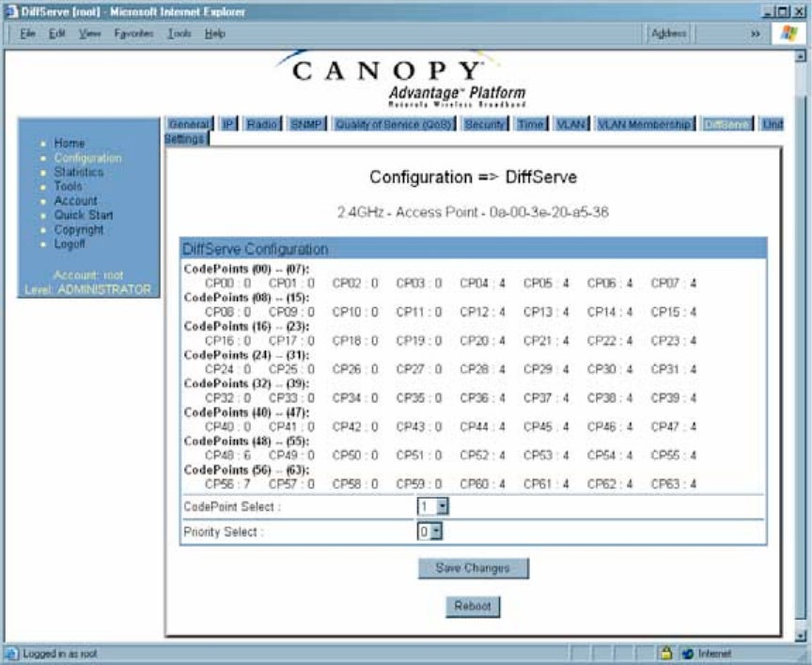This screenshot has height=665, width=812.
Task: Click Logged in as root status text
Action: (x=59, y=654)
